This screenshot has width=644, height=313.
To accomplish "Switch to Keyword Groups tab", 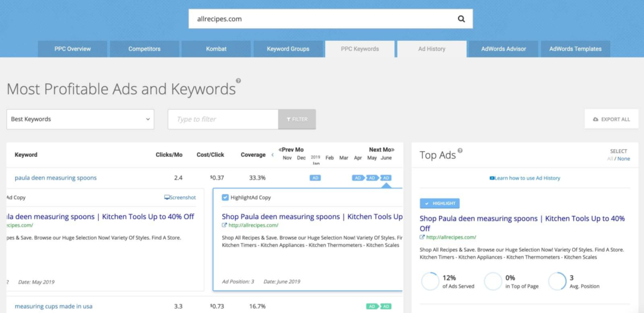I will pyautogui.click(x=288, y=49).
